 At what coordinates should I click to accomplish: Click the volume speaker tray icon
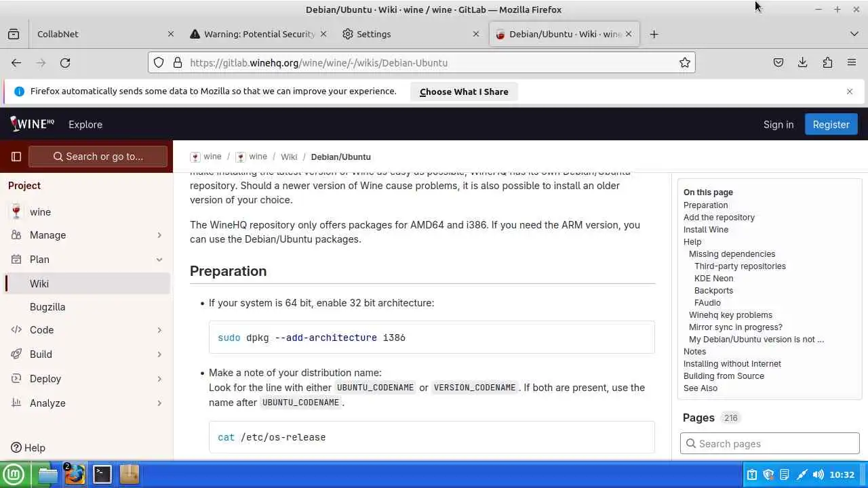coord(818,474)
